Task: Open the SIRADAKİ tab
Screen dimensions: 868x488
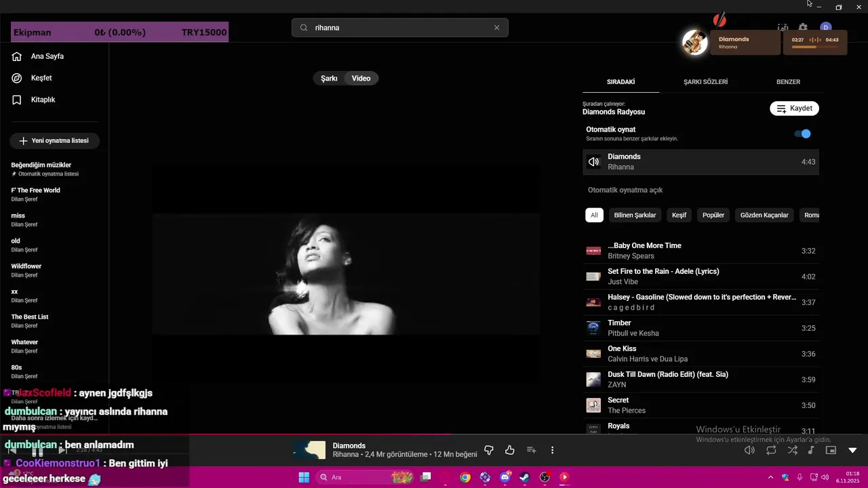Action: point(620,81)
